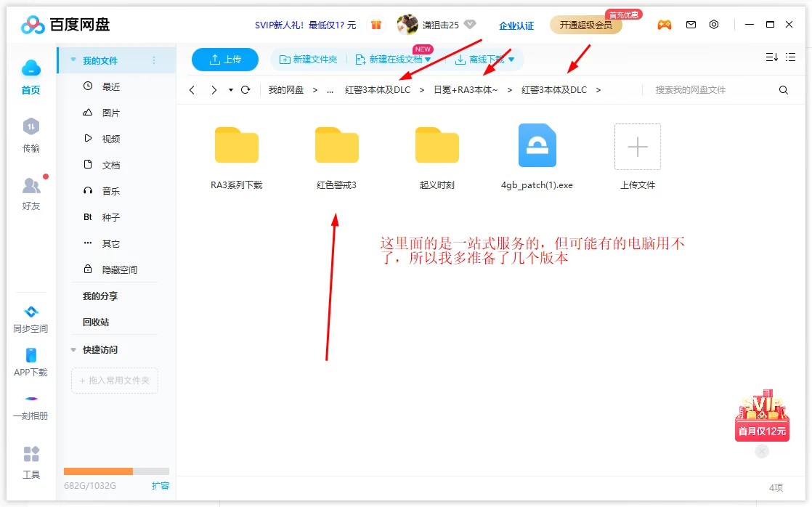This screenshot has width=812, height=507.
Task: Open the navigation history dropdown triangle
Action: click(230, 90)
